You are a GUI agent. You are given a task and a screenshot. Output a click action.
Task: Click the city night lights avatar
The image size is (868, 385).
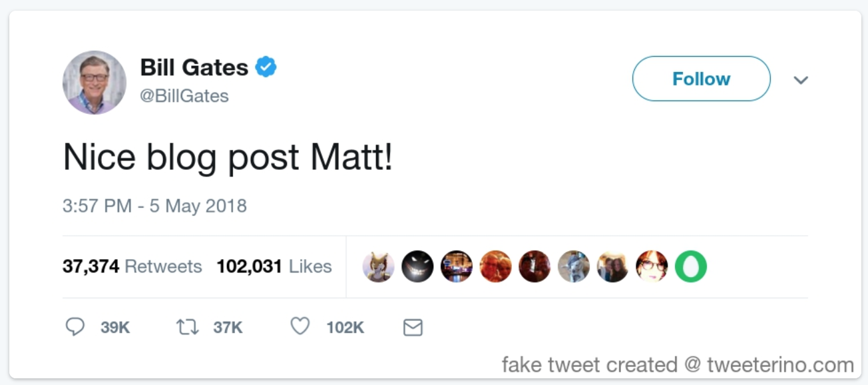(457, 267)
